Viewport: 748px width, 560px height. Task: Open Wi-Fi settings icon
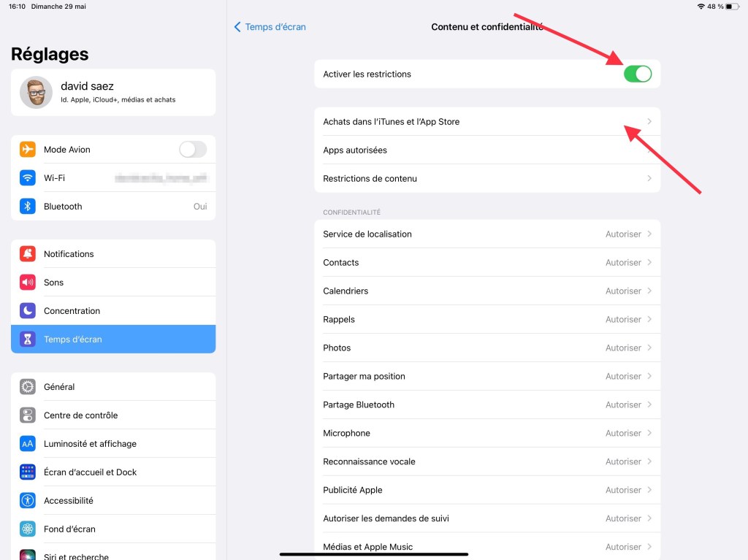coord(28,178)
